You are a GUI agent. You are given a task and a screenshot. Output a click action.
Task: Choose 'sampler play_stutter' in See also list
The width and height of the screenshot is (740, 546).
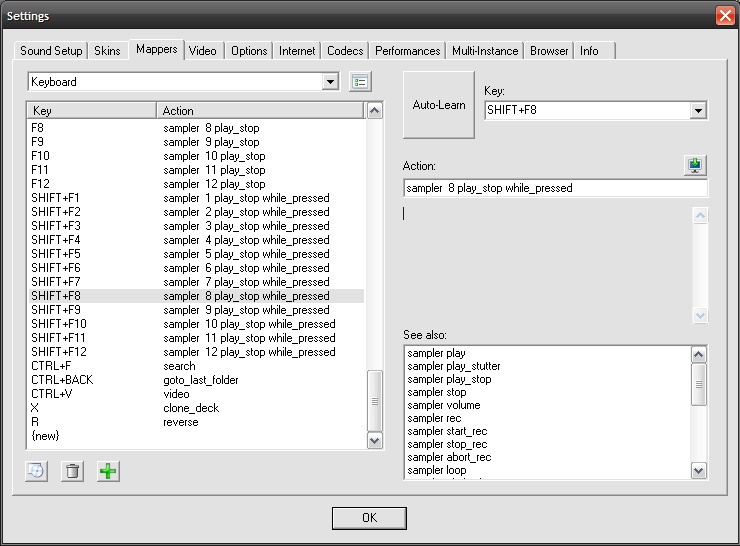point(454,367)
